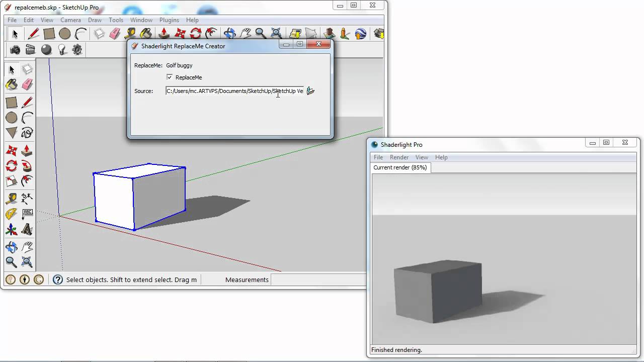Select the Current render (85%) tab
Image resolution: width=644 pixels, height=362 pixels.
(x=400, y=167)
